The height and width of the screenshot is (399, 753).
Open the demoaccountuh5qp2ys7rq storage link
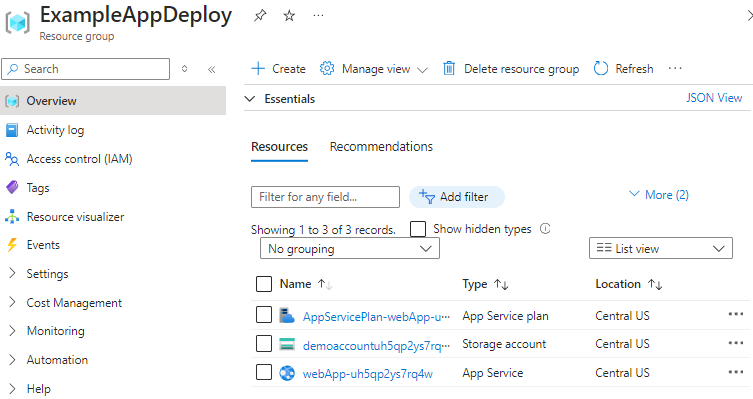[x=376, y=345]
